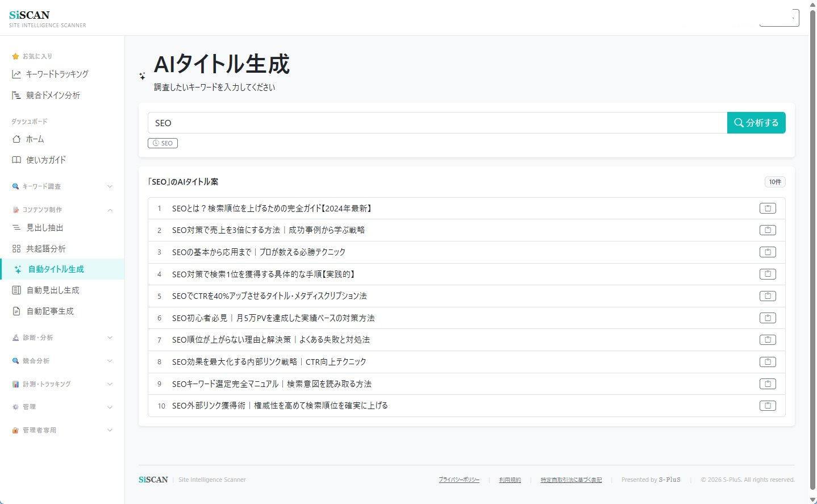Select title 'SEOでCTRを40%アップさせる'
This screenshot has width=817, height=504.
(x=269, y=296)
